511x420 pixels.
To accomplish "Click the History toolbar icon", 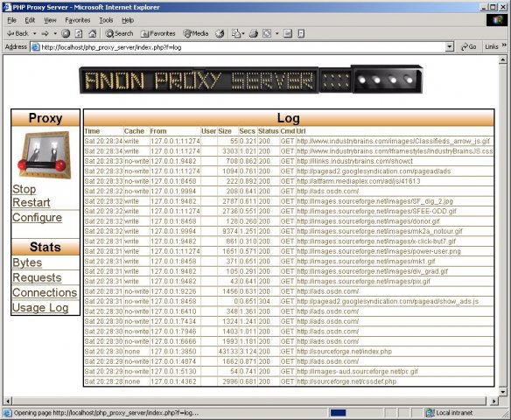I will (220, 33).
